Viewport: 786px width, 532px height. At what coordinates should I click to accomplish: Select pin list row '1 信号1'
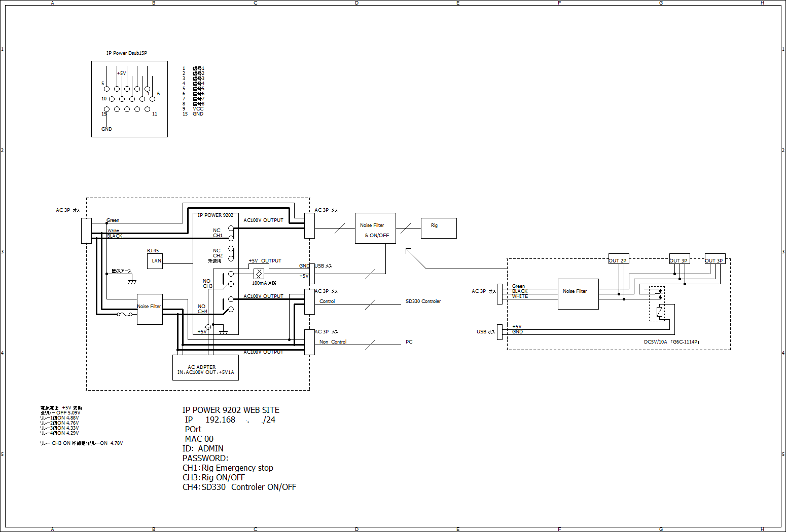194,68
